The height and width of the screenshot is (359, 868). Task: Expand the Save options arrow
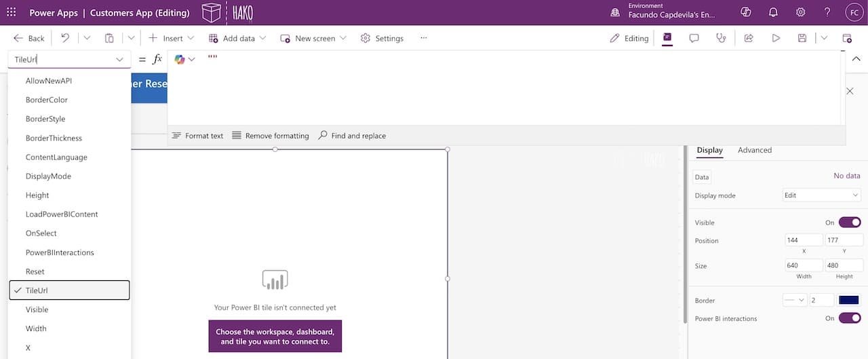pyautogui.click(x=824, y=38)
